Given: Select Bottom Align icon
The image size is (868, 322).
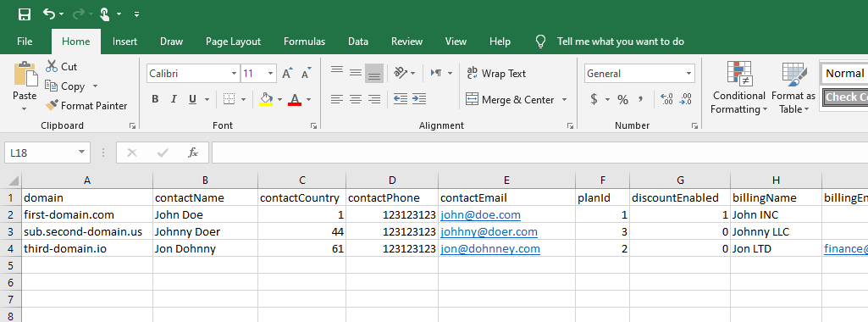Looking at the screenshot, I should click(374, 73).
